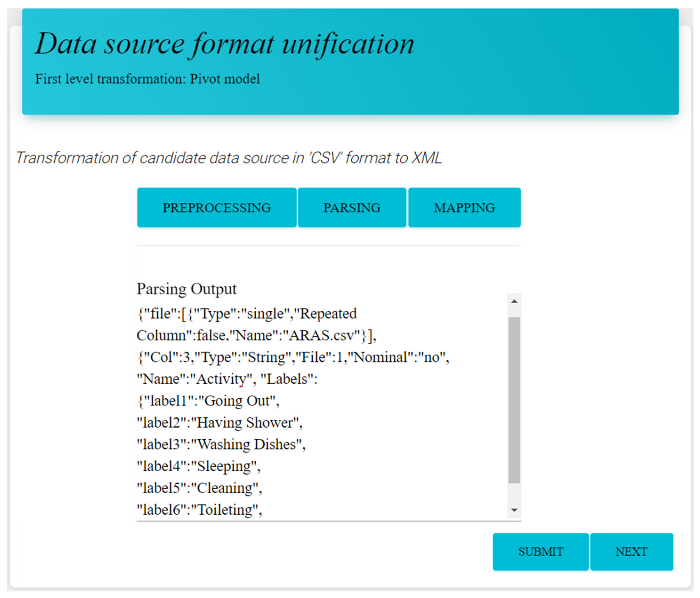Go forward with the NEXT button
Image resolution: width=700 pixels, height=598 pixels.
[631, 551]
